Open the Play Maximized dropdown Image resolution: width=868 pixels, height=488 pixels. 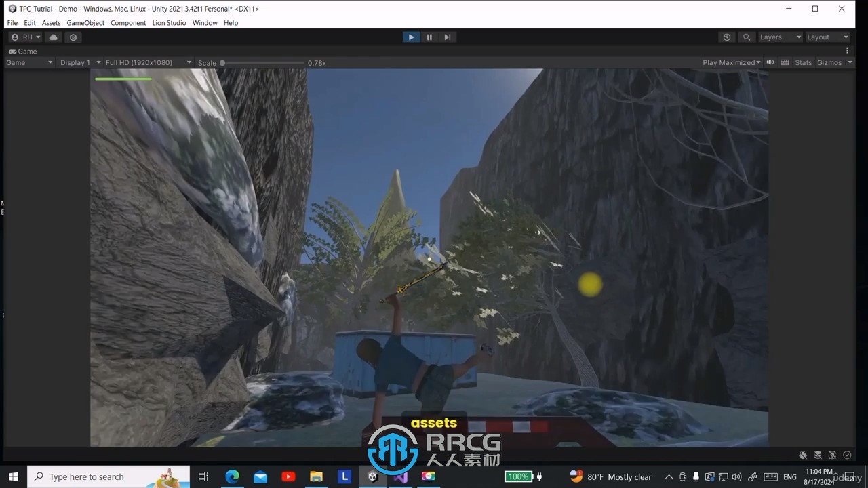point(732,62)
